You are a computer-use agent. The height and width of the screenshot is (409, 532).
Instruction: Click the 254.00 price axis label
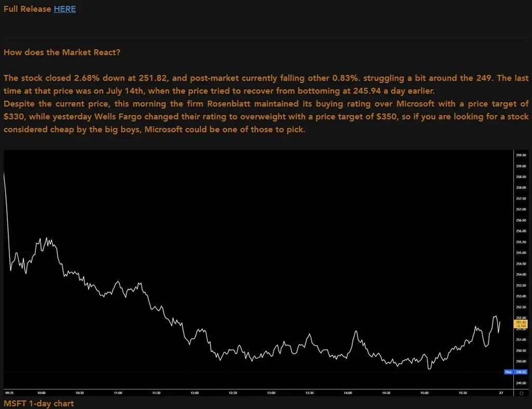pyautogui.click(x=521, y=275)
